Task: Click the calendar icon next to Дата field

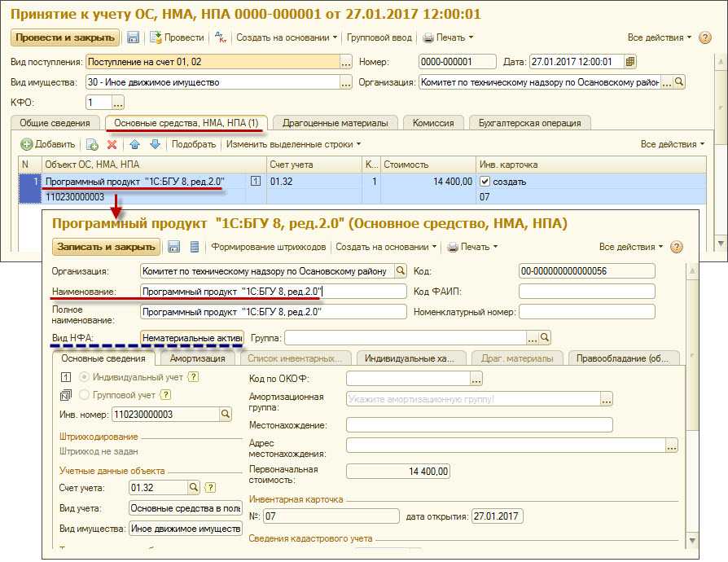Action: [630, 62]
